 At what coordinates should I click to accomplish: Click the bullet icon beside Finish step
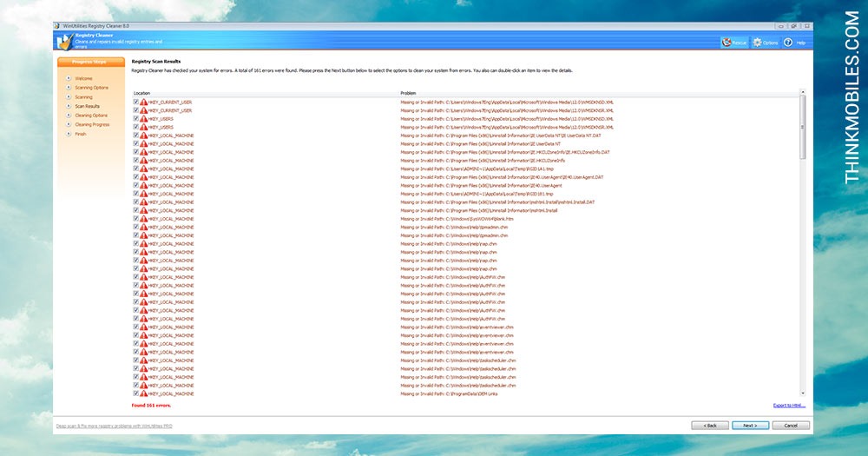coord(69,134)
